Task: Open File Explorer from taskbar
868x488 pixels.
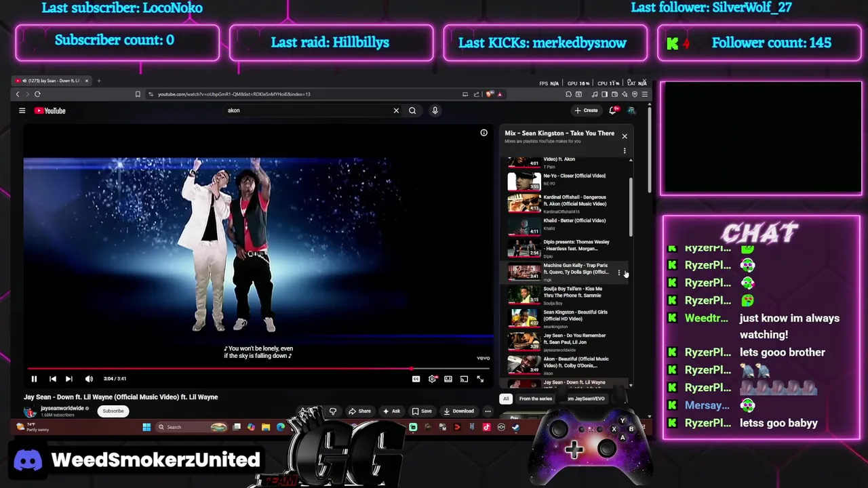Action: point(266,427)
